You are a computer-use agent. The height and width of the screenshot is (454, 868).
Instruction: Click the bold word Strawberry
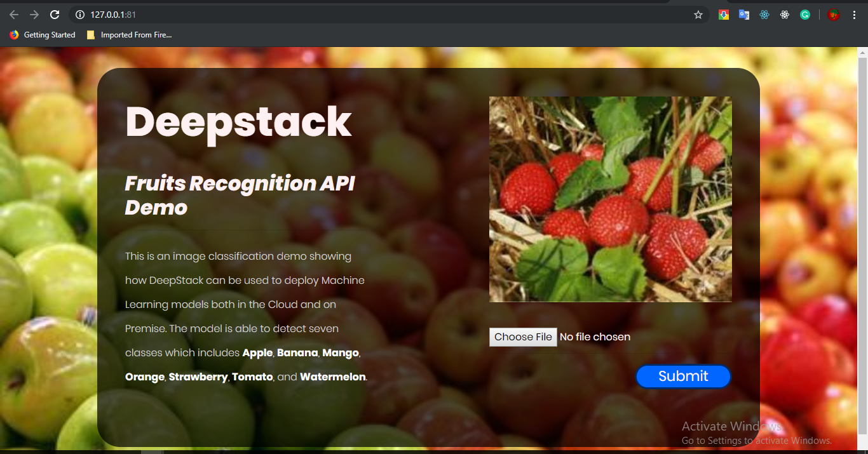[x=198, y=377]
